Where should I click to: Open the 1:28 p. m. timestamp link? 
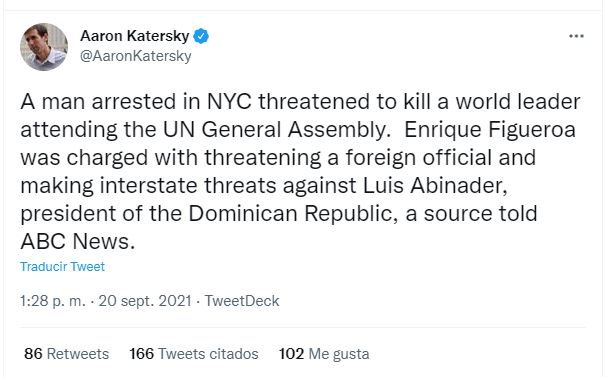[53, 301]
